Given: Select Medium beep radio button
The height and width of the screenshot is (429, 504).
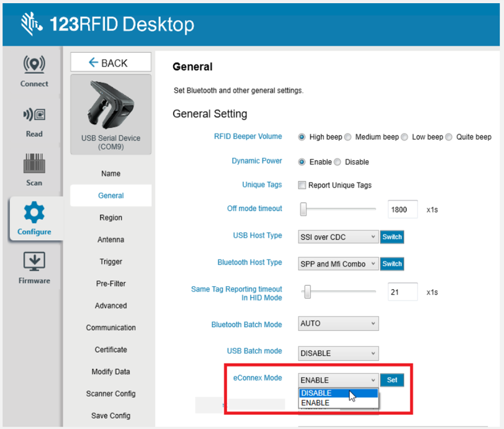Looking at the screenshot, I should (348, 137).
